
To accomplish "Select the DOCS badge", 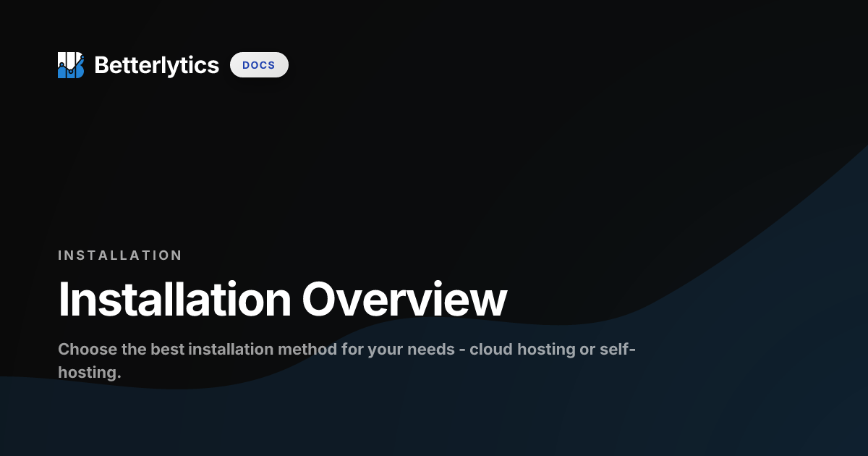I will [x=259, y=65].
